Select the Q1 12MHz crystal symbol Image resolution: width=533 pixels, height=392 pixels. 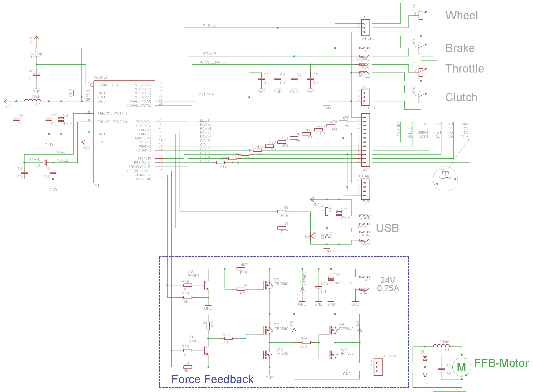pos(45,162)
